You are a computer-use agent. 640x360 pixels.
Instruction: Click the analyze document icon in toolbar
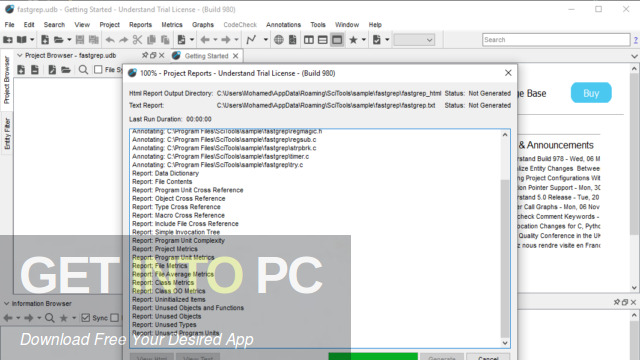click(x=181, y=40)
